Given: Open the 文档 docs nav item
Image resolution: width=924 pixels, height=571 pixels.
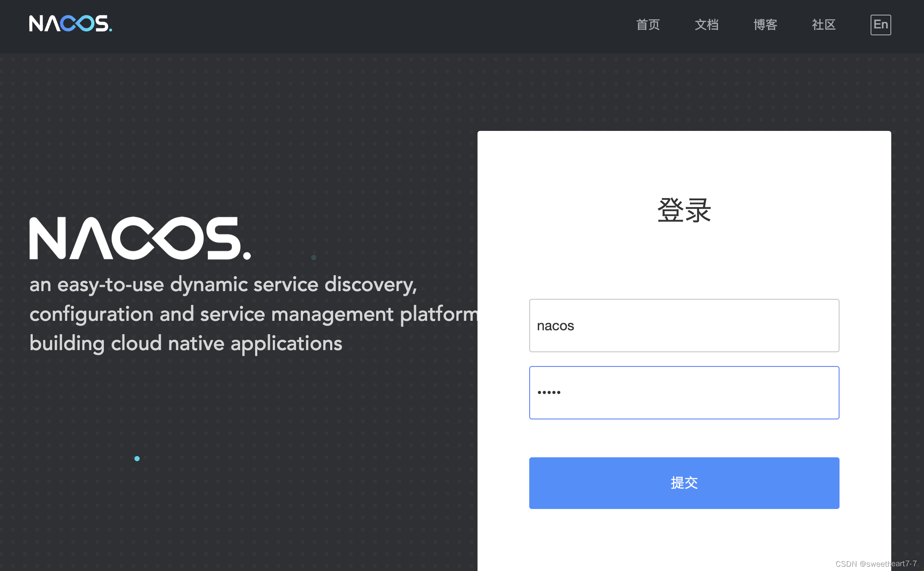Looking at the screenshot, I should click(706, 25).
